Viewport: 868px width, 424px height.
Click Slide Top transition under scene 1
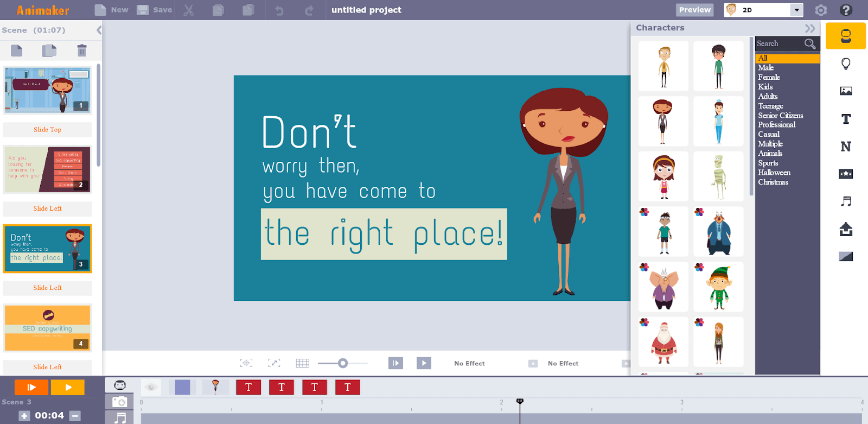tap(47, 130)
